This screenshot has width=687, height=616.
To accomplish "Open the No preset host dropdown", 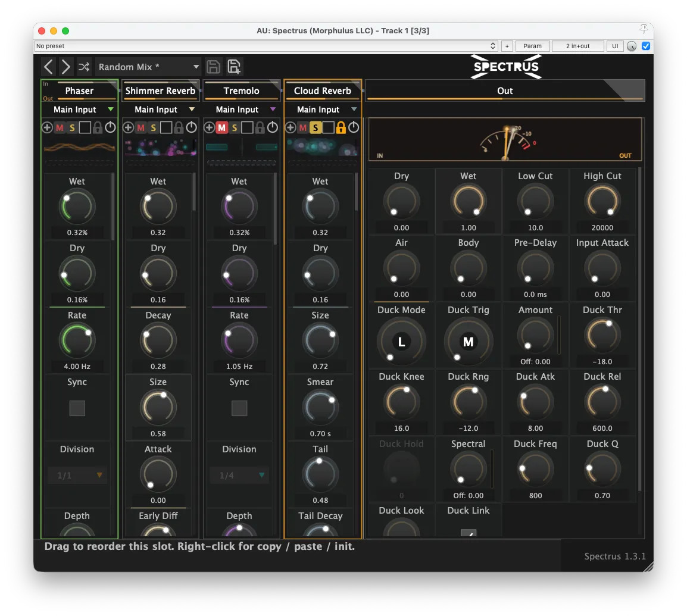I will (266, 46).
